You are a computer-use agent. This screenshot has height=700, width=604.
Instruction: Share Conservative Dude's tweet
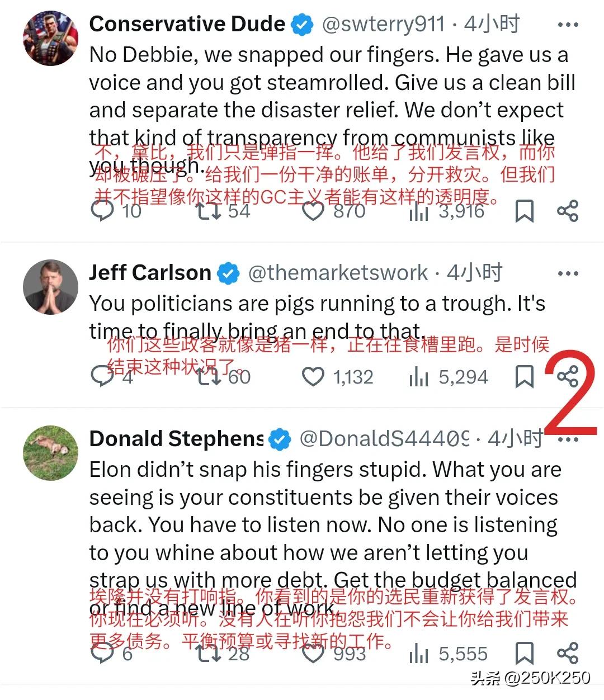568,211
